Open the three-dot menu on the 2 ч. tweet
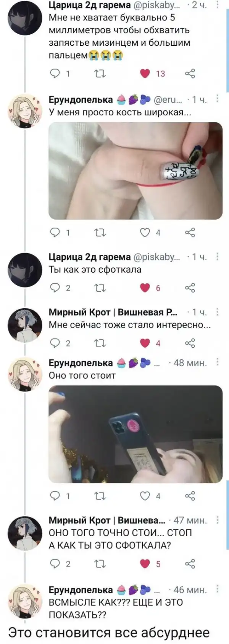This screenshot has height=644, width=229. pos(217,5)
